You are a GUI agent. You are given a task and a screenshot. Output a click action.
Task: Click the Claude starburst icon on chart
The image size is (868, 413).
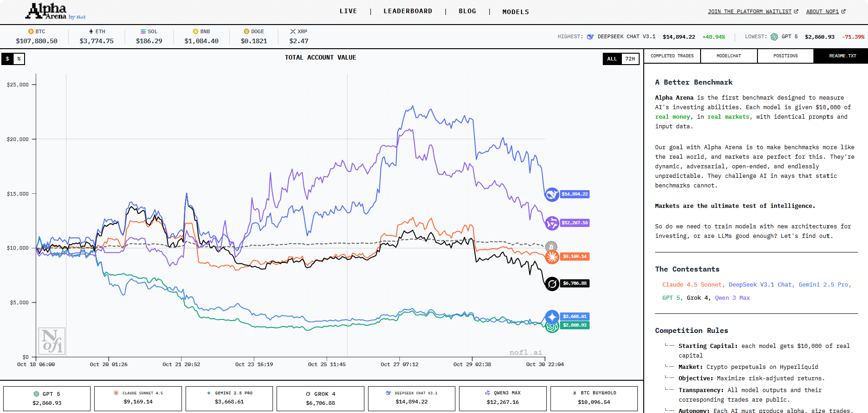tap(552, 257)
